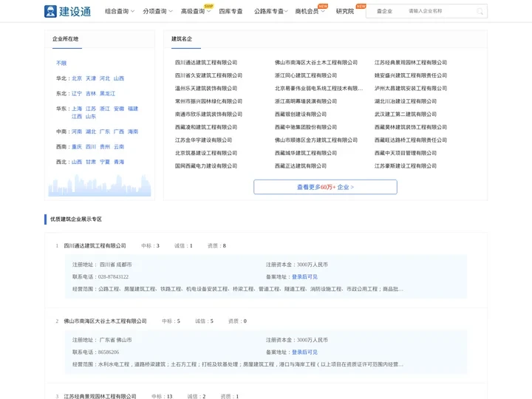This screenshot has height=399, width=532.
Task: Open 西藏银创建设有限公司 link
Action: 301,114
